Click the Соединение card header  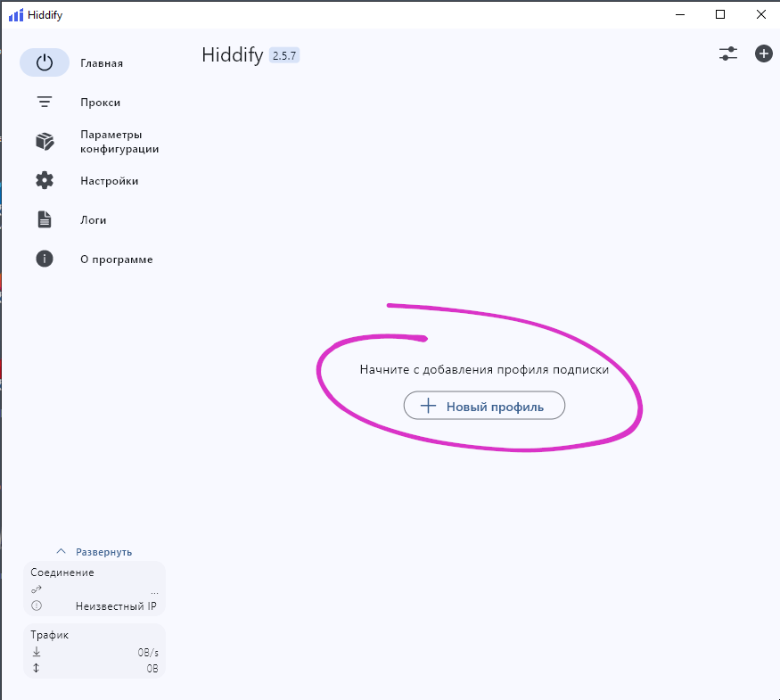pyautogui.click(x=62, y=572)
